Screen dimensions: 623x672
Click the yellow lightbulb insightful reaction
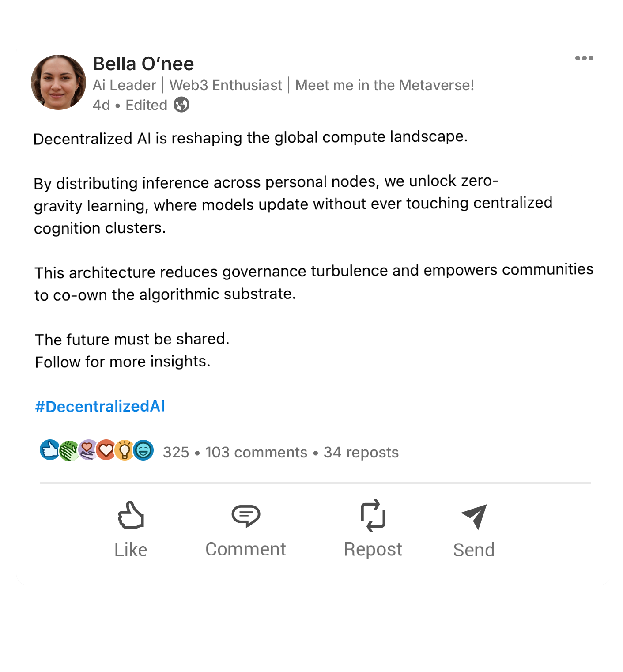(x=125, y=450)
